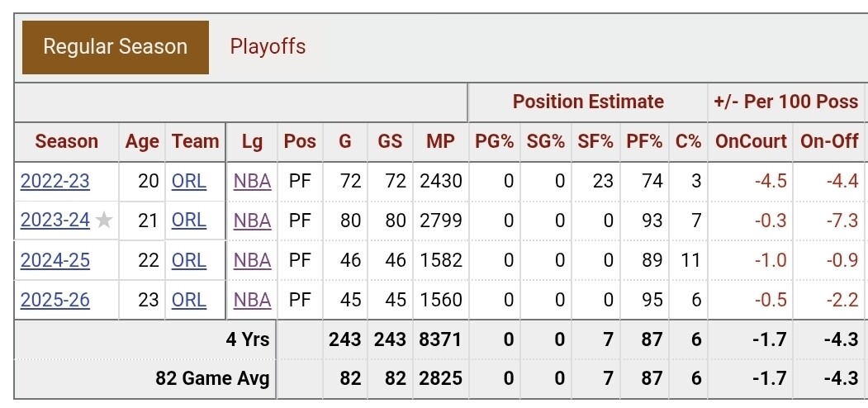Image resolution: width=868 pixels, height=408 pixels.
Task: Open the 2025-26 season link
Action: (x=55, y=300)
